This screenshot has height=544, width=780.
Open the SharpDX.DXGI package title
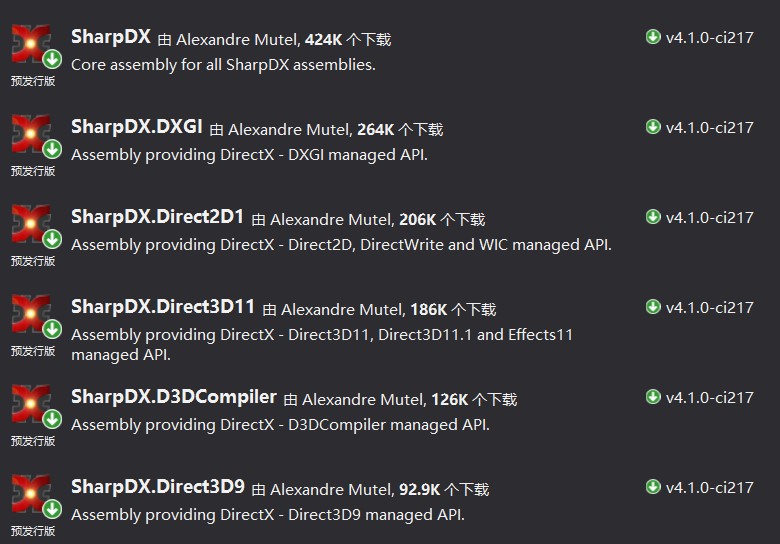[x=137, y=128]
